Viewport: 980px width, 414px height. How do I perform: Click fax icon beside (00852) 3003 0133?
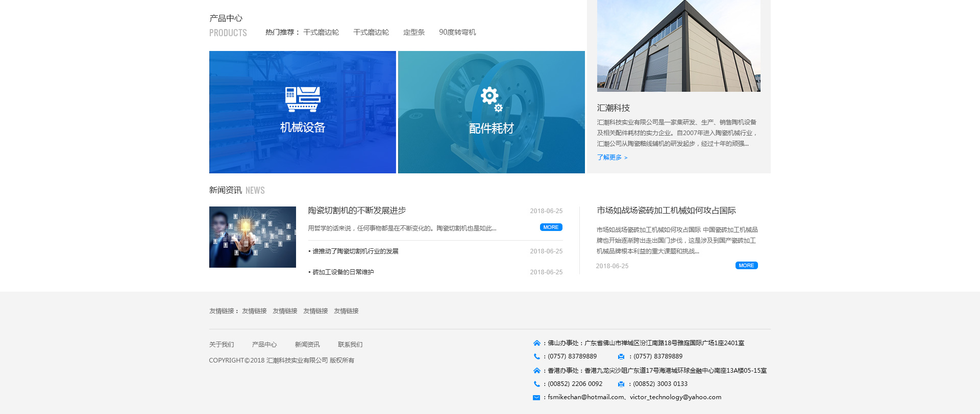(x=621, y=384)
